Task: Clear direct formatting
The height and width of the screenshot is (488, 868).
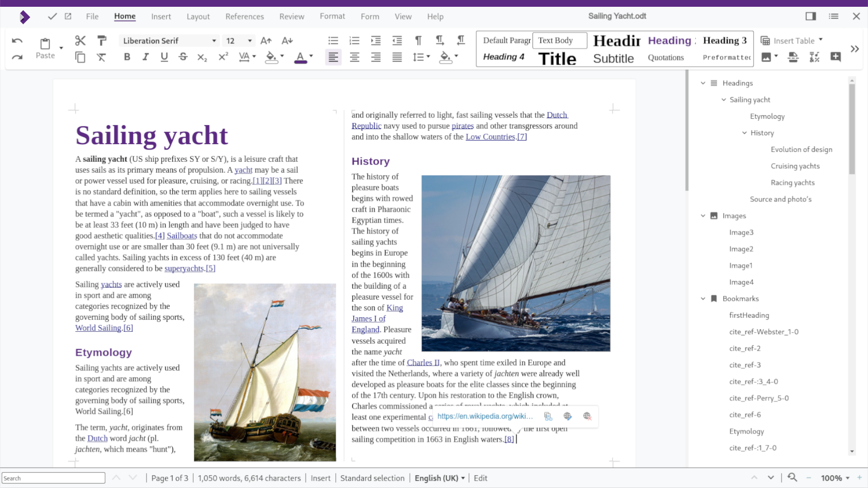Action: [101, 57]
